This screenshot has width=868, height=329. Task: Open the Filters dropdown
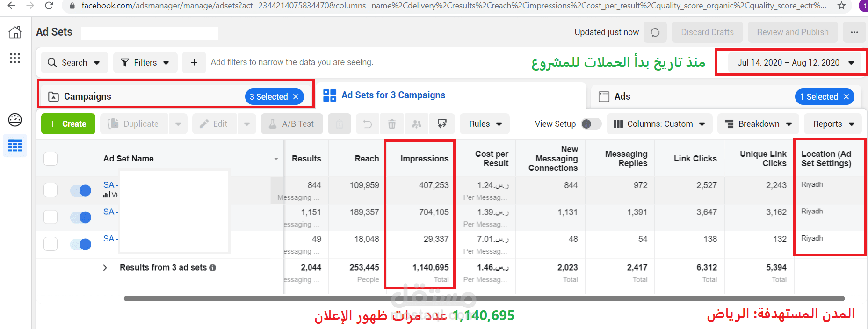145,62
